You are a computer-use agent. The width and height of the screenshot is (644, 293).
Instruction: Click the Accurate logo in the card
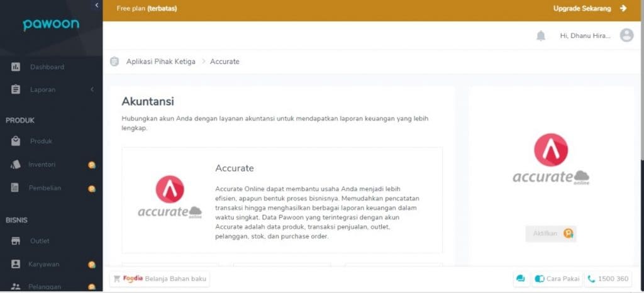pyautogui.click(x=170, y=197)
